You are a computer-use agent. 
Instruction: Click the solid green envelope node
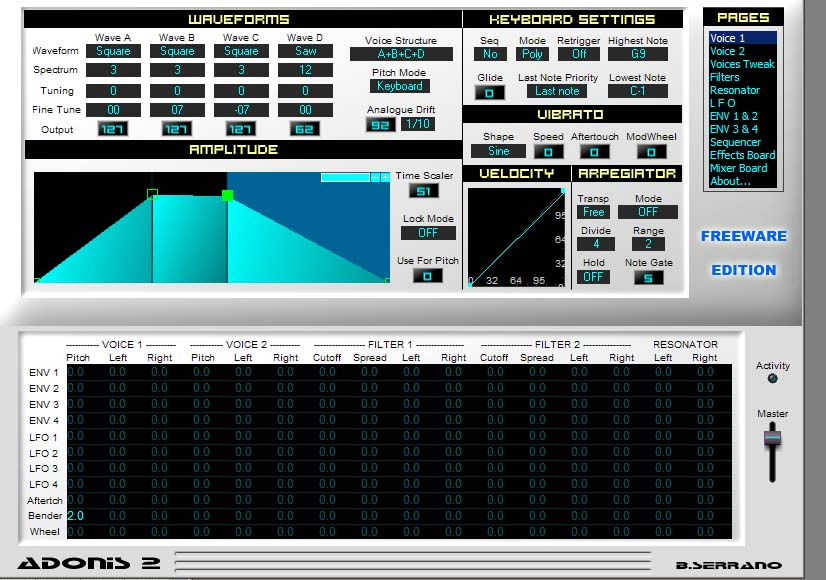coord(227,195)
